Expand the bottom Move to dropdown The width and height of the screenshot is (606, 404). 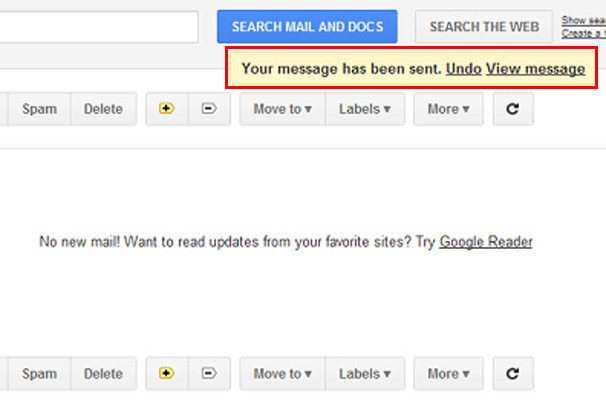coord(282,374)
